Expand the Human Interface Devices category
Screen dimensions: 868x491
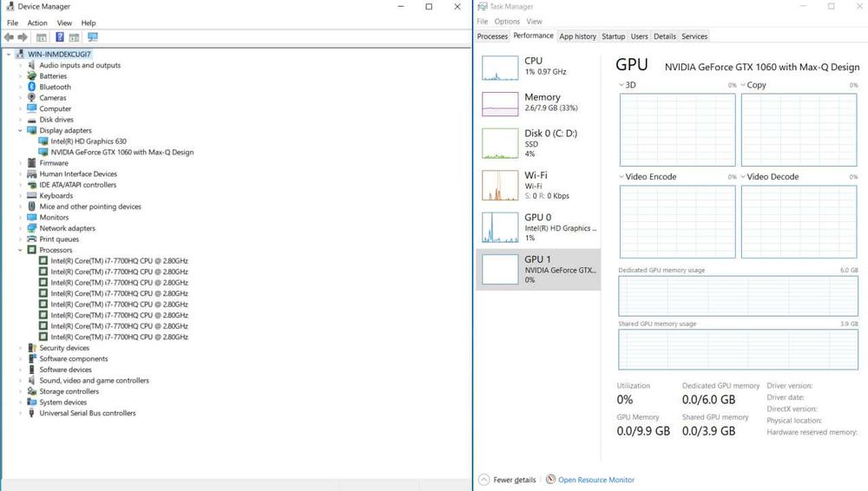click(x=20, y=173)
